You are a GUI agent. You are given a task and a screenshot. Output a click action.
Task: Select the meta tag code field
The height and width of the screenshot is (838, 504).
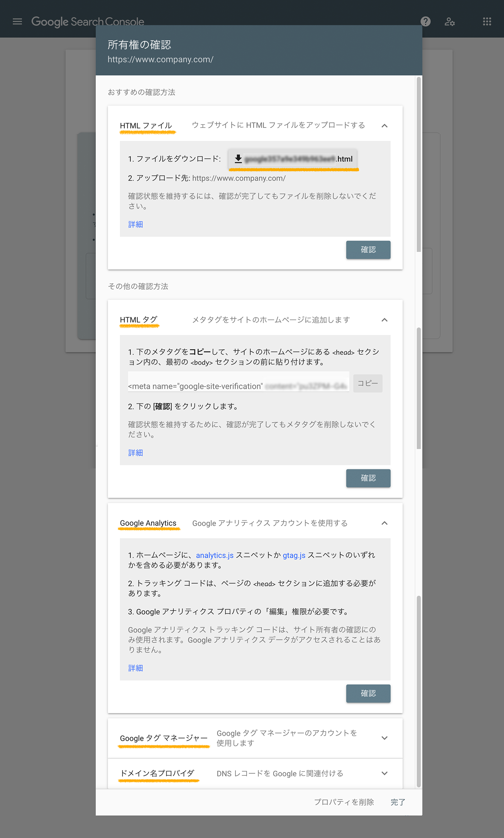point(238,382)
